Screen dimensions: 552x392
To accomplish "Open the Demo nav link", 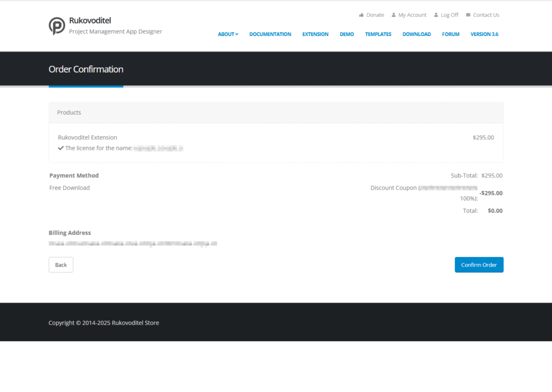I will click(x=347, y=34).
